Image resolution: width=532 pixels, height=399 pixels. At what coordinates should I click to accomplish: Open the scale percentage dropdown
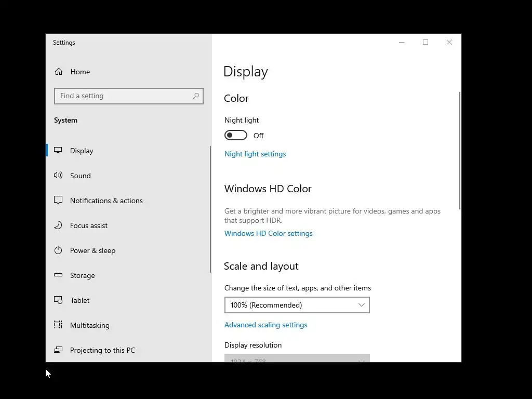coord(297,305)
